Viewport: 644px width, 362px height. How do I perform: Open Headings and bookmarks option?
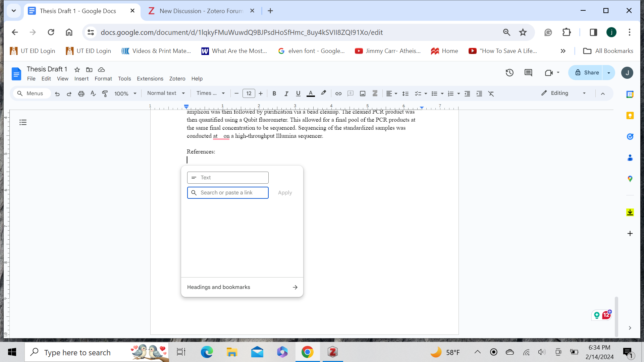coord(242,287)
